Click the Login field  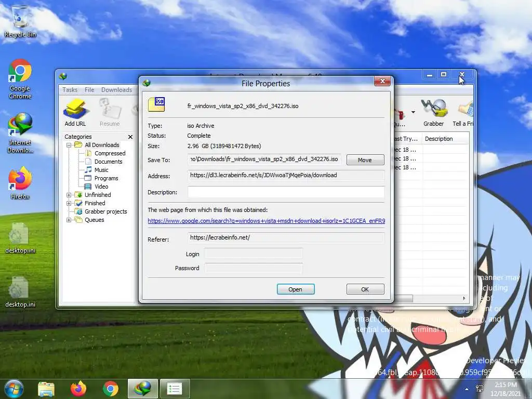click(254, 254)
